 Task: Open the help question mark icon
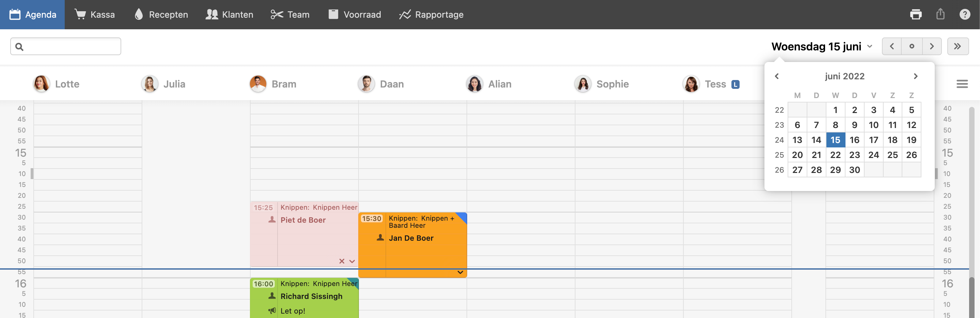tap(964, 14)
